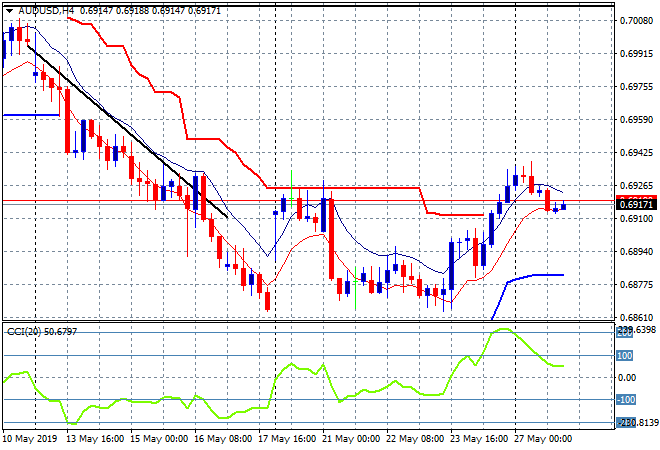Click the 0.68775 price axis label
The width and height of the screenshot is (660, 450).
(636, 285)
